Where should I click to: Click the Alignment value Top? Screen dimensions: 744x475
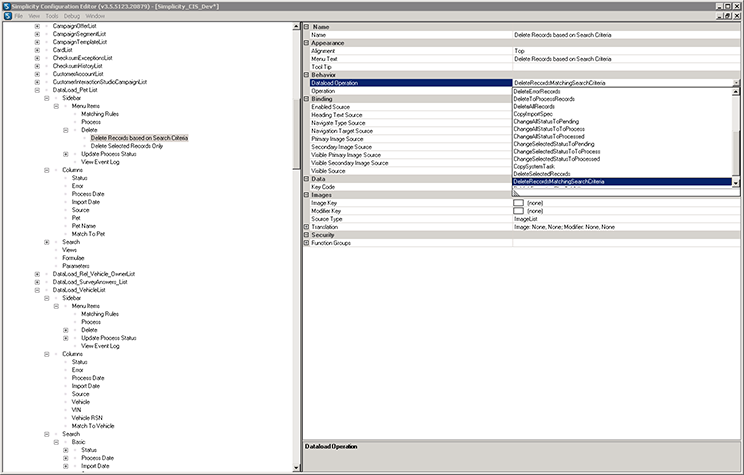pos(626,51)
